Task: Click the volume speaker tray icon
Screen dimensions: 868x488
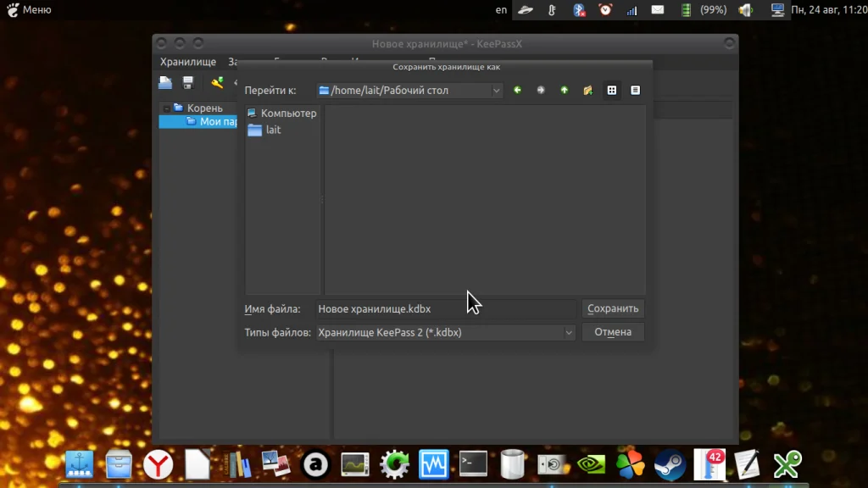Action: pos(746,9)
